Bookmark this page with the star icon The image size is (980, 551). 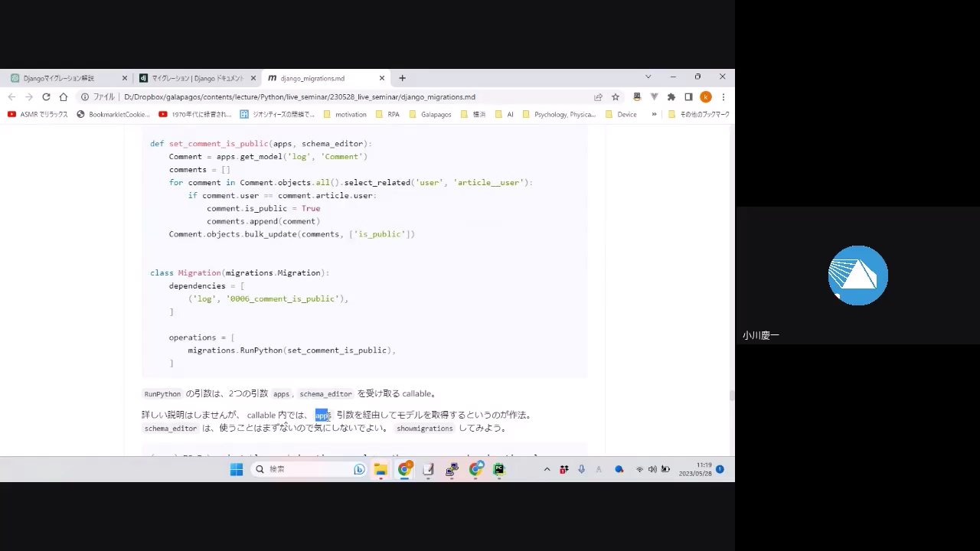pos(616,97)
